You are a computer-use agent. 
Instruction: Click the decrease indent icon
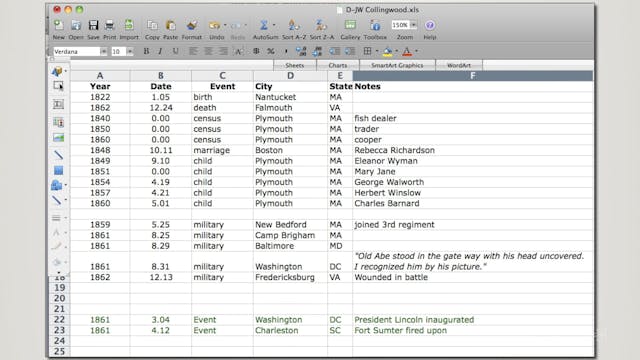(334, 51)
